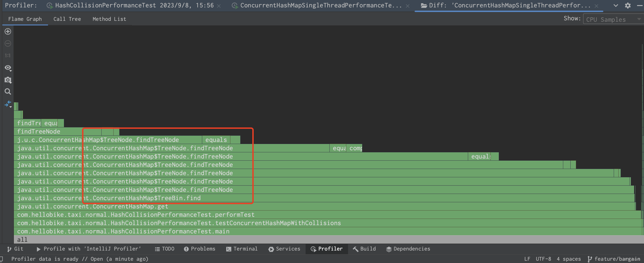Open the diff arrows options menu
Viewport: 644px width, 263px height.
pyautogui.click(x=8, y=104)
